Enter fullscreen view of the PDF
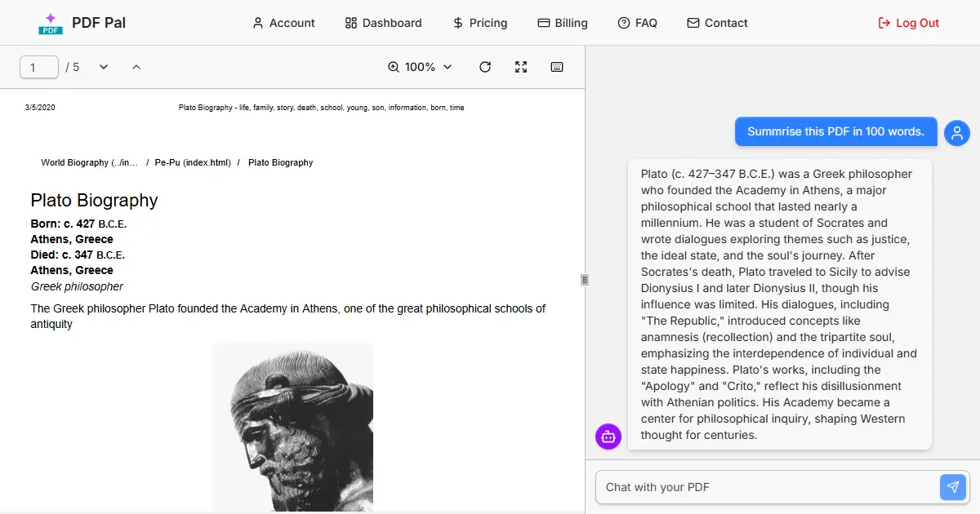 pyautogui.click(x=521, y=67)
